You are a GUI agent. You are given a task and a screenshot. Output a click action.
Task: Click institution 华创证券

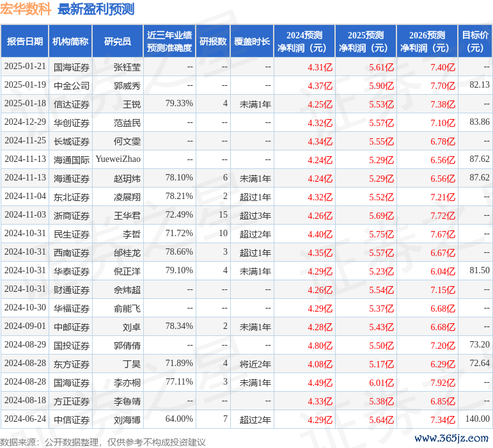[x=72, y=123]
